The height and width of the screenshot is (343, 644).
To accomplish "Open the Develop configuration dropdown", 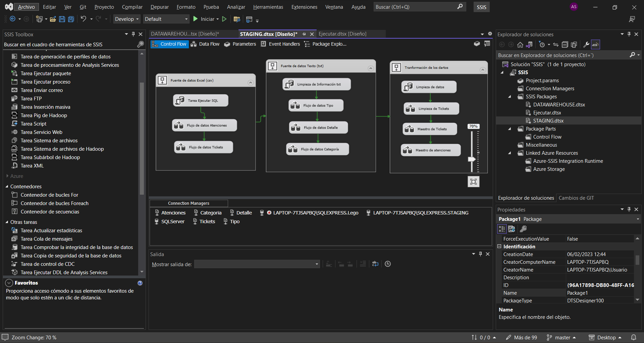I will [126, 19].
